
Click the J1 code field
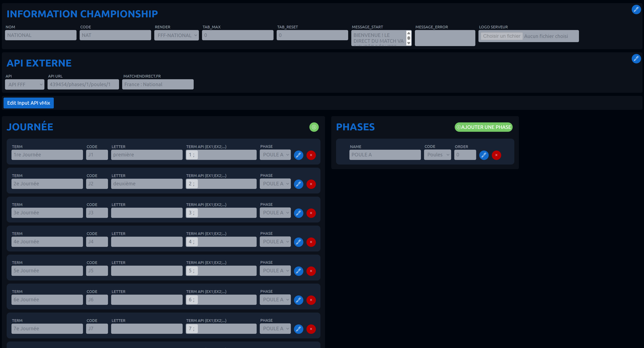click(x=97, y=155)
